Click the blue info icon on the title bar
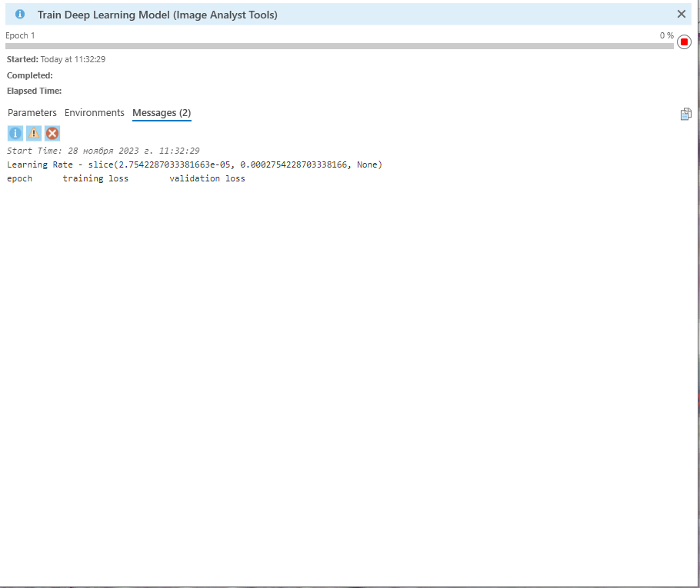 coord(19,14)
